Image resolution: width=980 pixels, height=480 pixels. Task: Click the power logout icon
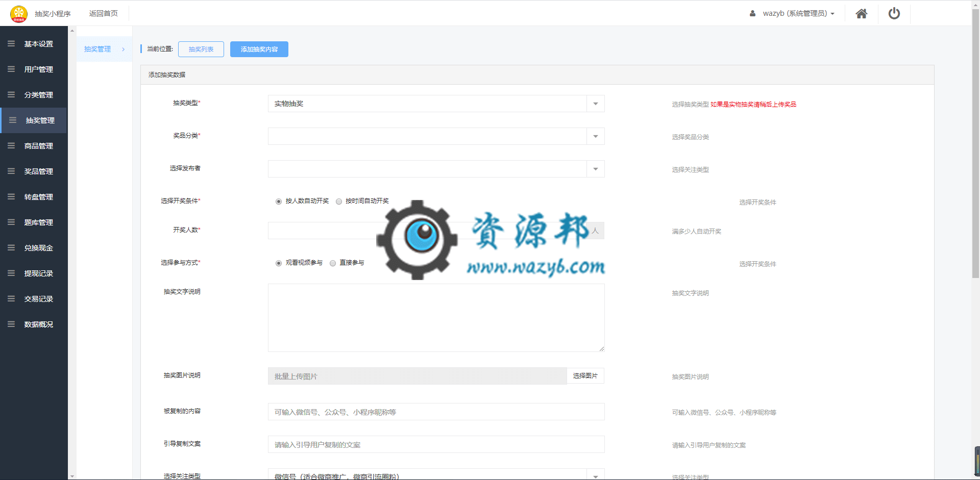(894, 13)
